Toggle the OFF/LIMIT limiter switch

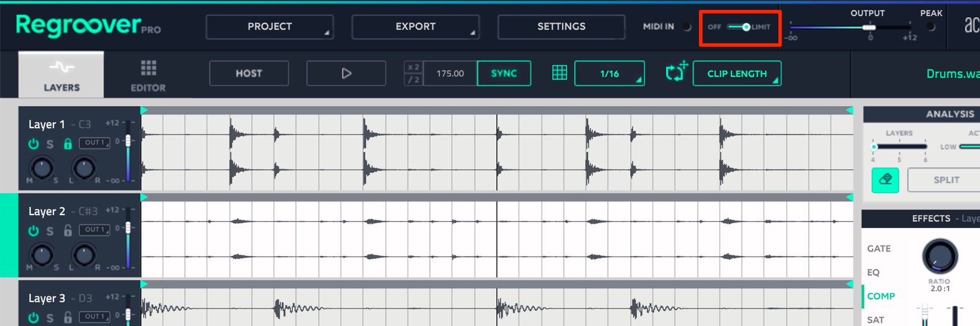(739, 27)
